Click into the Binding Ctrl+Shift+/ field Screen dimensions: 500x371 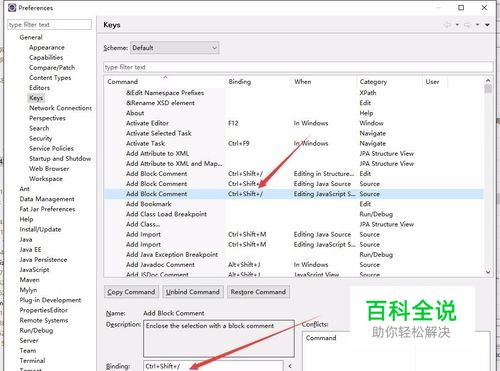tap(213, 366)
